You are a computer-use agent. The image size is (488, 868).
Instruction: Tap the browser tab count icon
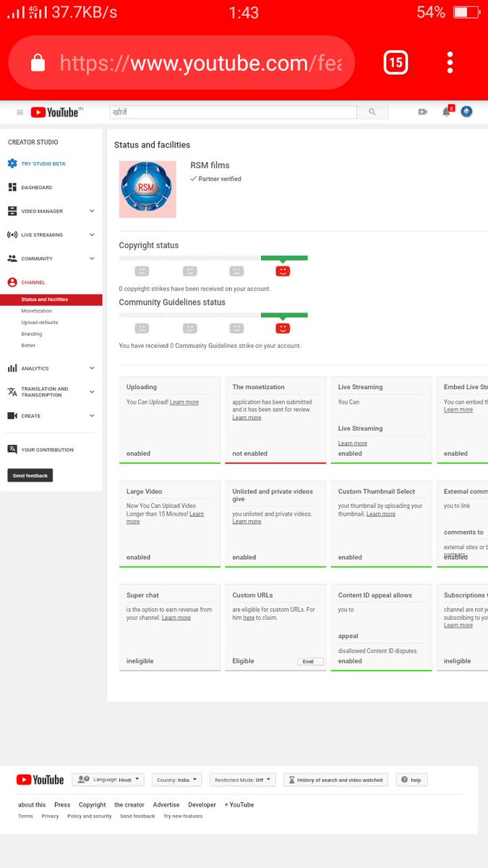pyautogui.click(x=395, y=63)
